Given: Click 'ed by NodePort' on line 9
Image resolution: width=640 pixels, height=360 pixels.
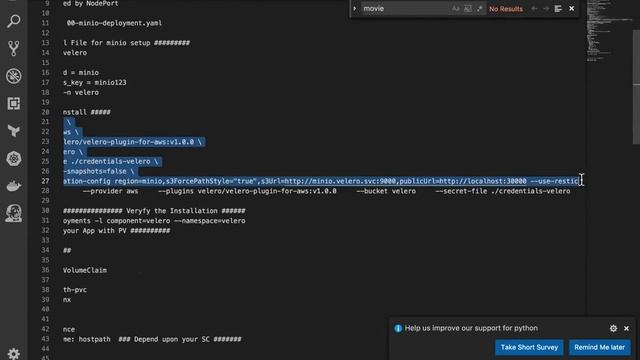Looking at the screenshot, I should coord(91,4).
